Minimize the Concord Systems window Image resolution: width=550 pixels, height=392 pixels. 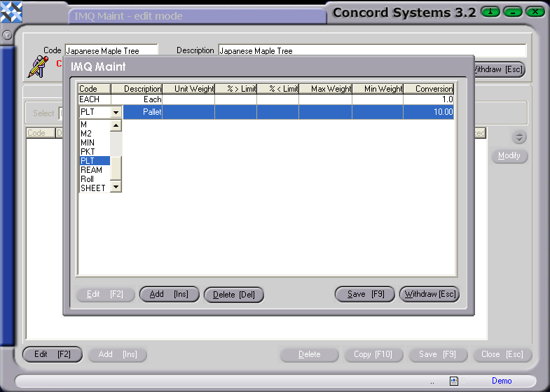tap(513, 12)
